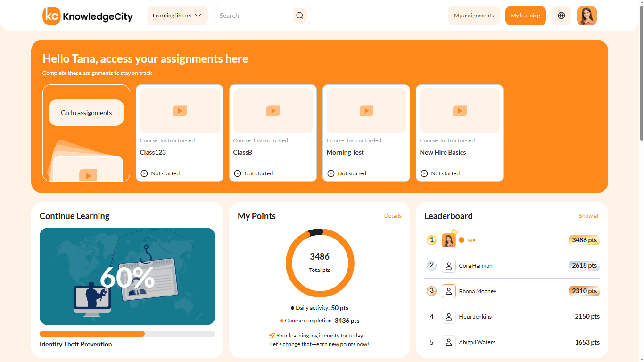Screen dimensions: 644x362
Task: Switch to the My learning tab
Action: click(525, 16)
